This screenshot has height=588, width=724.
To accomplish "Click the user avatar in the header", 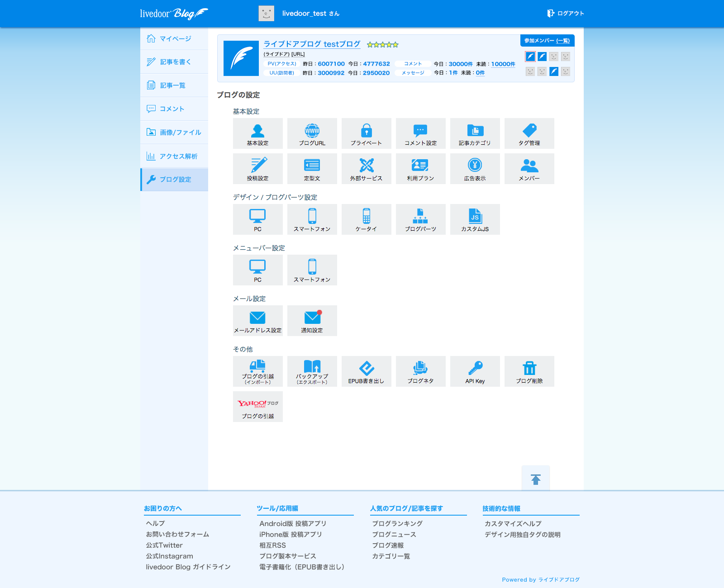I will click(x=267, y=14).
